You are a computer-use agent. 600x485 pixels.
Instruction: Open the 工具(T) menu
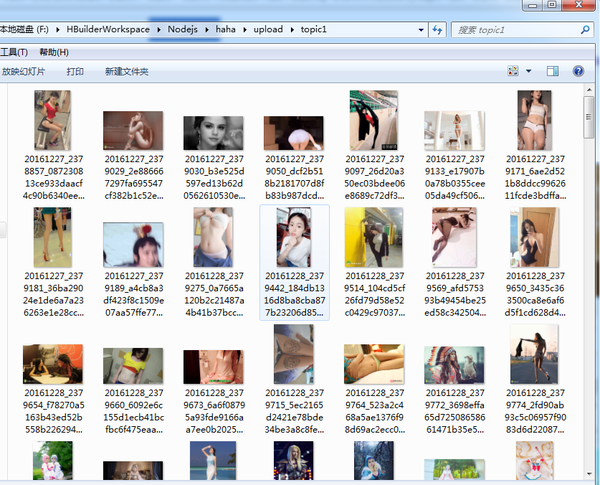coord(14,52)
